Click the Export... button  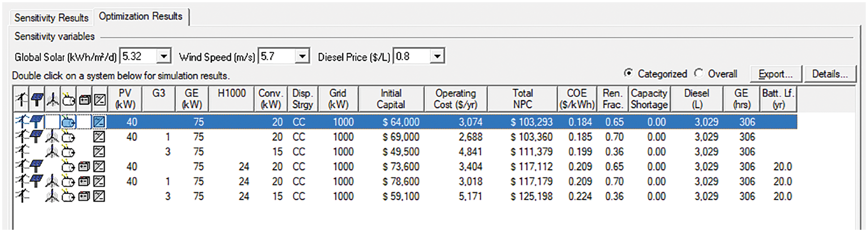pos(775,74)
